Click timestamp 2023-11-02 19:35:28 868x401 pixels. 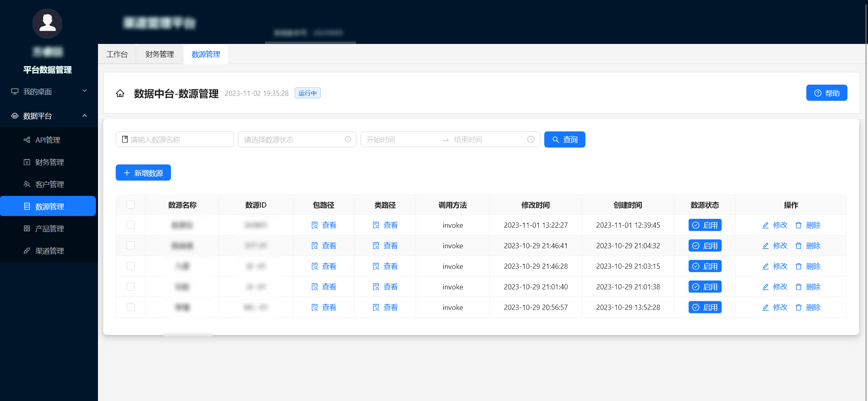click(256, 93)
